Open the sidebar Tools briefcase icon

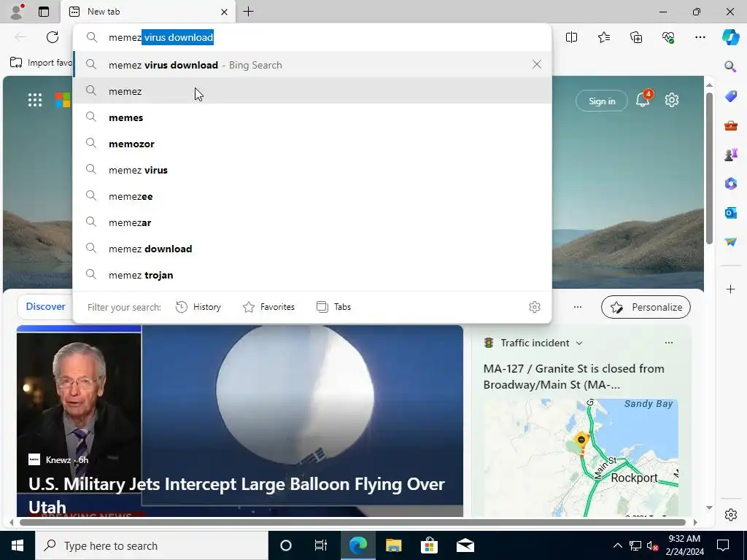(x=730, y=125)
